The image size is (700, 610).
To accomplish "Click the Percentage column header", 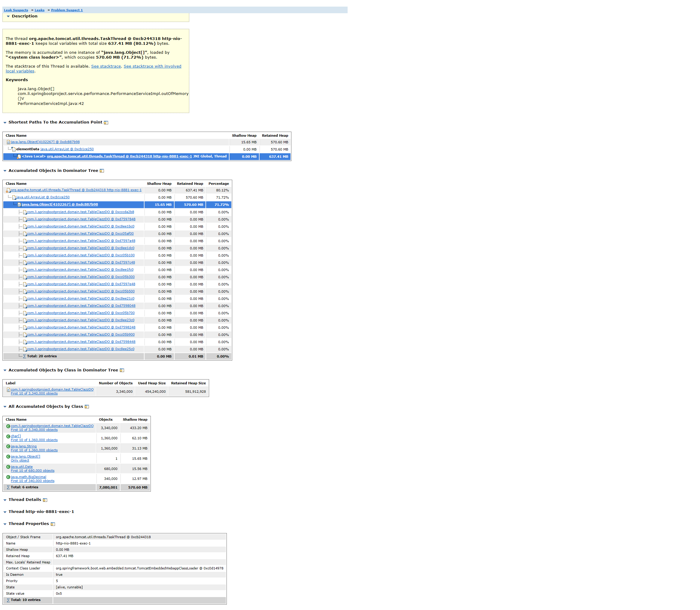I will pos(218,184).
